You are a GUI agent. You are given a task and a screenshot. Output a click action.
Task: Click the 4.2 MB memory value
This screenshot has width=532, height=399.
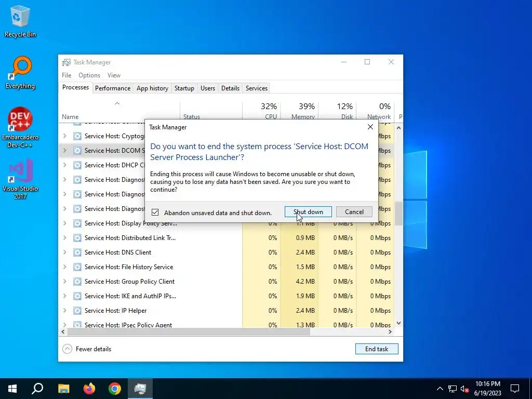[x=305, y=282]
